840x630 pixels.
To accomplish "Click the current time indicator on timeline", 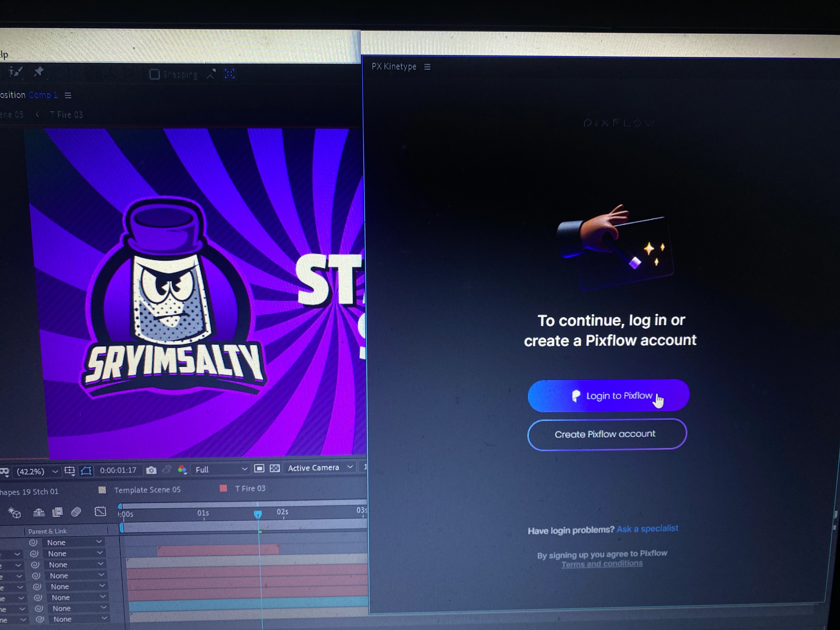I will (258, 515).
